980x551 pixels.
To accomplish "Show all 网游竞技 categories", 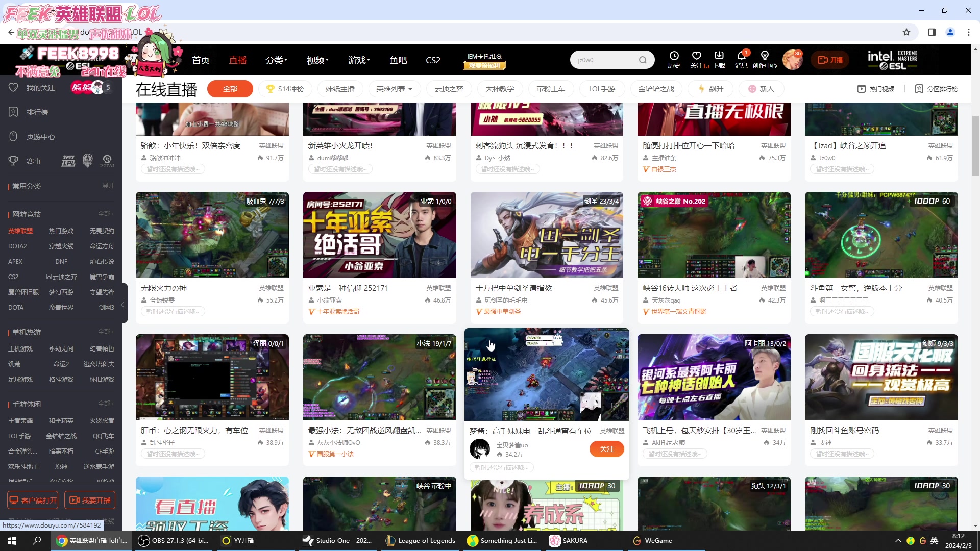I will pos(106,214).
